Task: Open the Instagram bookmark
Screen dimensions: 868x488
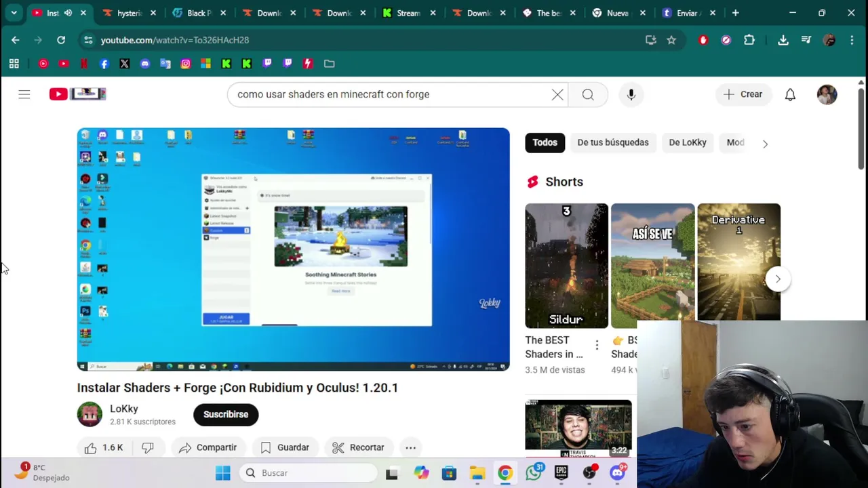Action: (185, 64)
